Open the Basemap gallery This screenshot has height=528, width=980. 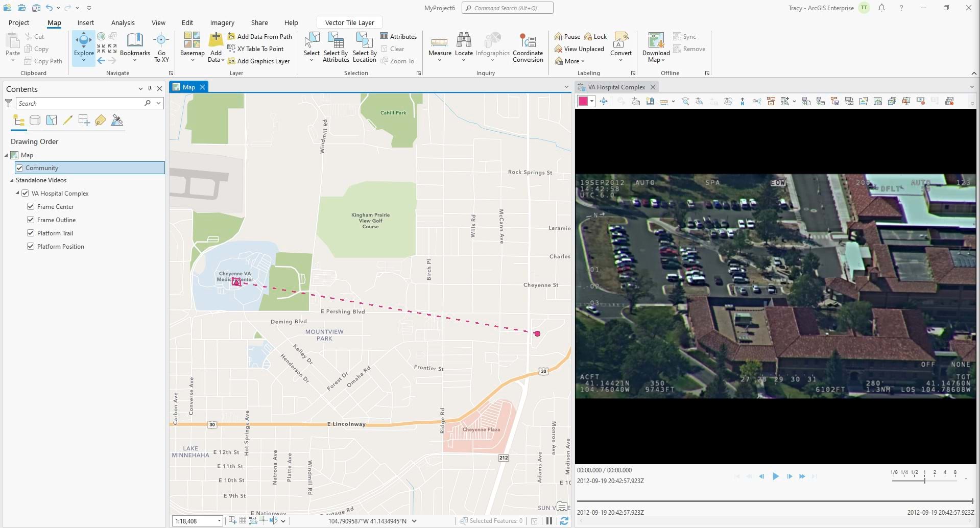(192, 48)
